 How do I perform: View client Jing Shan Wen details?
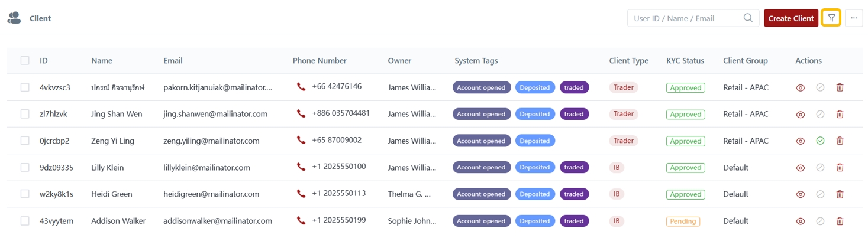pyautogui.click(x=801, y=115)
